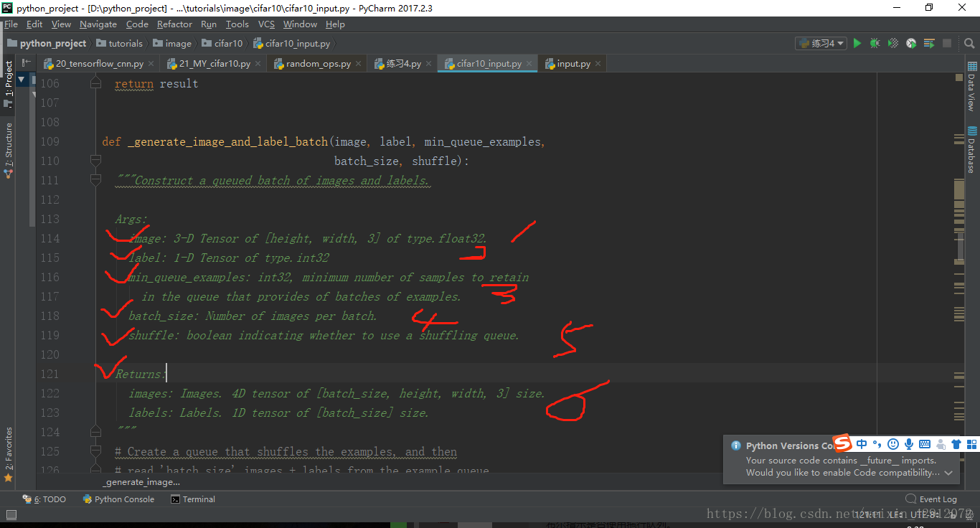This screenshot has height=528, width=980.
Task: Click python_project in the breadcrumb bar
Action: [47, 43]
